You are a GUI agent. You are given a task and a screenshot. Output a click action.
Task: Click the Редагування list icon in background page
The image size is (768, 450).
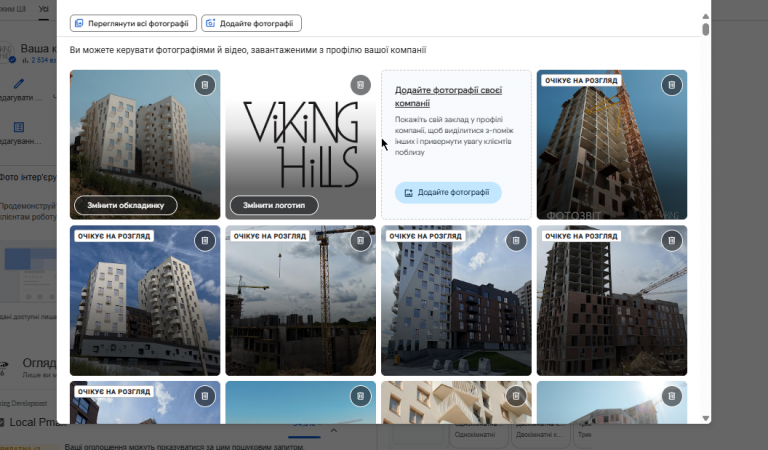coord(19,127)
